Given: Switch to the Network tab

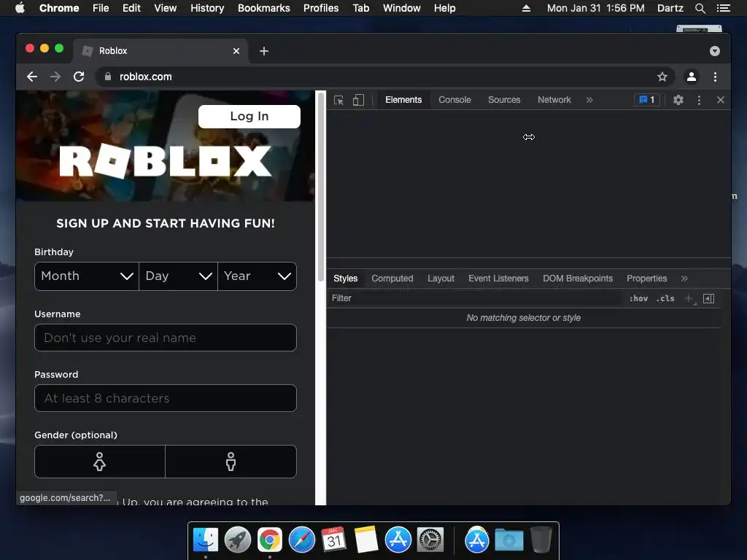Looking at the screenshot, I should tap(554, 100).
